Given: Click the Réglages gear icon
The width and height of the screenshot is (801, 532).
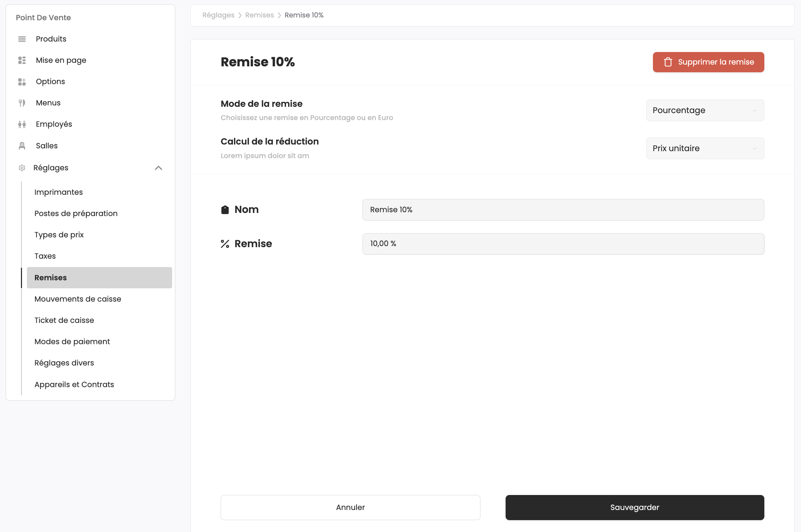Looking at the screenshot, I should pyautogui.click(x=22, y=168).
